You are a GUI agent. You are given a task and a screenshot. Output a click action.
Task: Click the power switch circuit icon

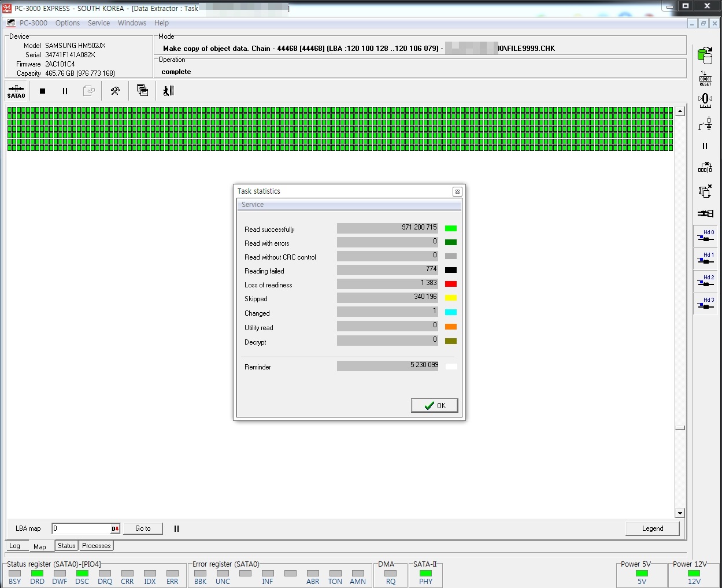point(705,124)
